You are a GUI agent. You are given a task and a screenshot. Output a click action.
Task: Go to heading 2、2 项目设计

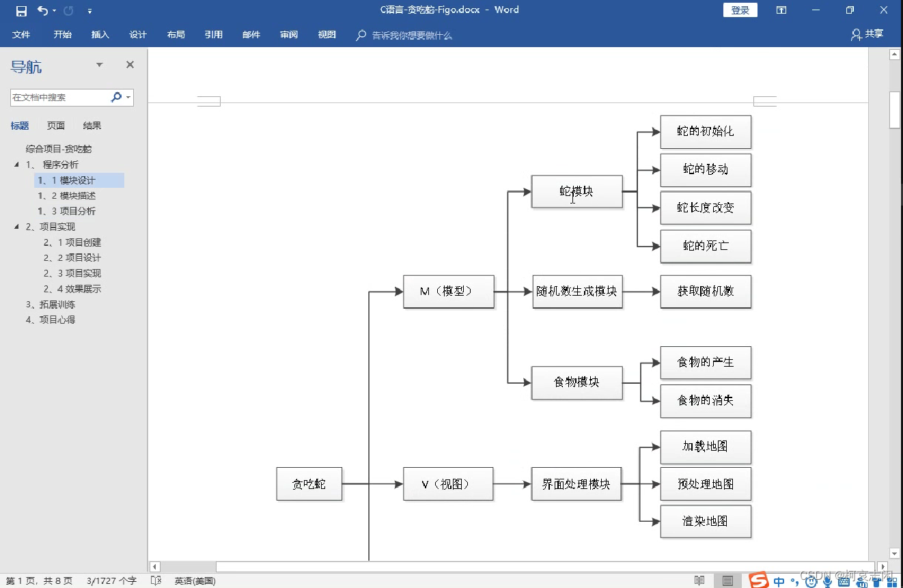72,257
